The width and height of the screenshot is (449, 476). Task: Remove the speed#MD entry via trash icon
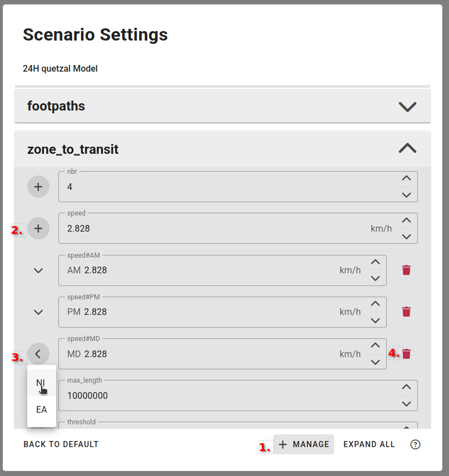click(x=406, y=354)
